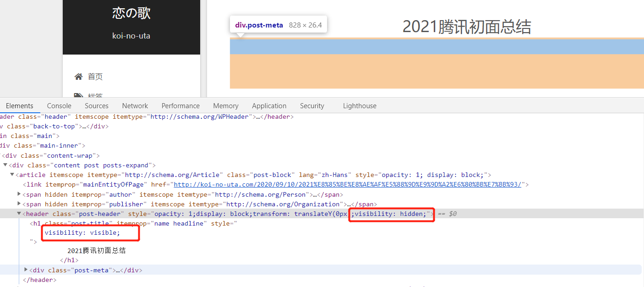644x287 pixels.
Task: Select the closing /header tag line
Action: (39, 280)
